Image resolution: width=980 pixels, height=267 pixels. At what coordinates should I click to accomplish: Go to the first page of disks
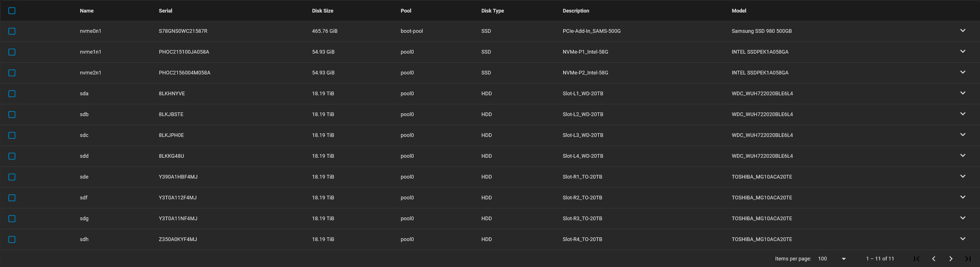pos(917,259)
